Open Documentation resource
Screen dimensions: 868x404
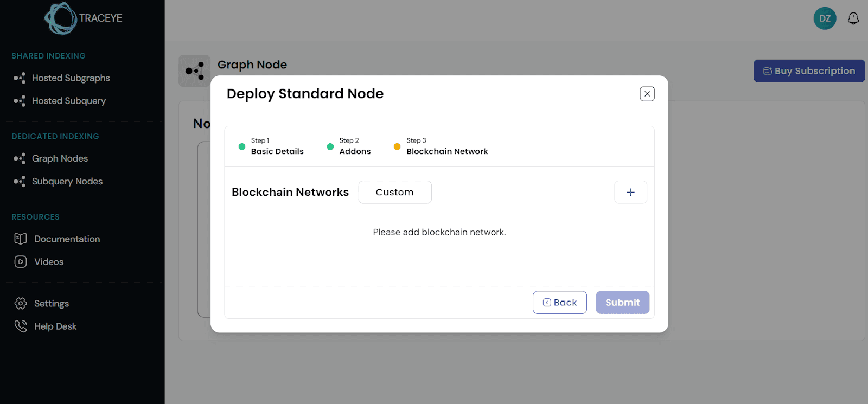[x=57, y=239]
